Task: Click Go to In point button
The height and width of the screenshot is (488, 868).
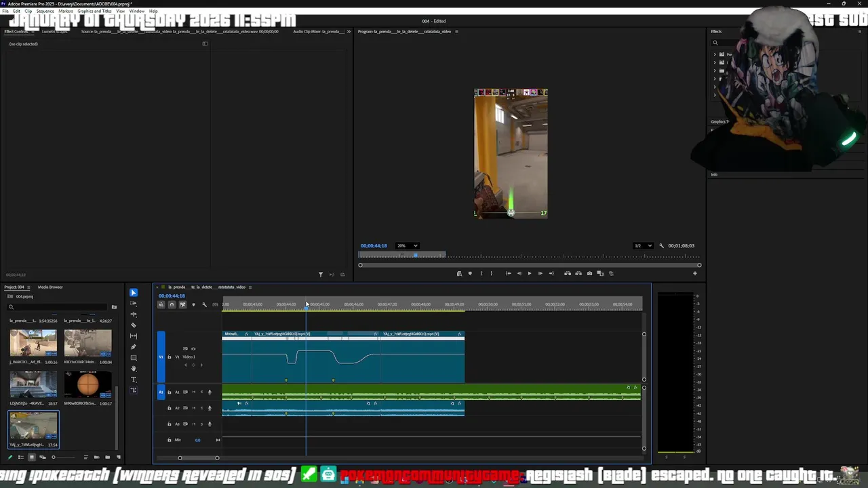Action: click(508, 273)
